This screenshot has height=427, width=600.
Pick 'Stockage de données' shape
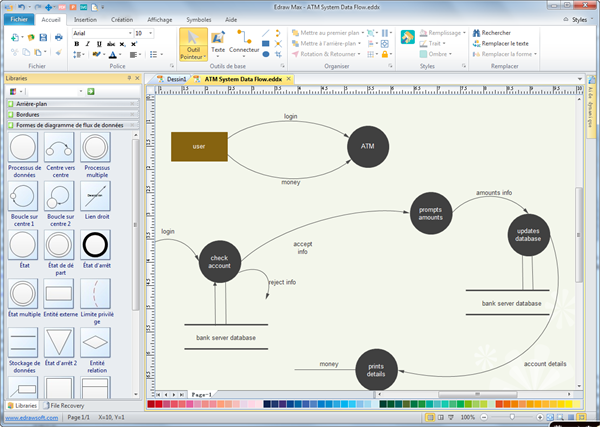[24, 341]
